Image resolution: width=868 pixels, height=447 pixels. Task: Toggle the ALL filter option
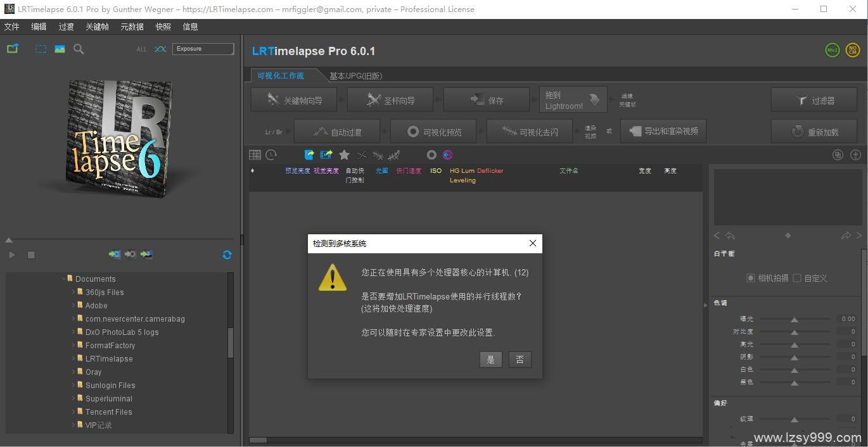point(141,49)
